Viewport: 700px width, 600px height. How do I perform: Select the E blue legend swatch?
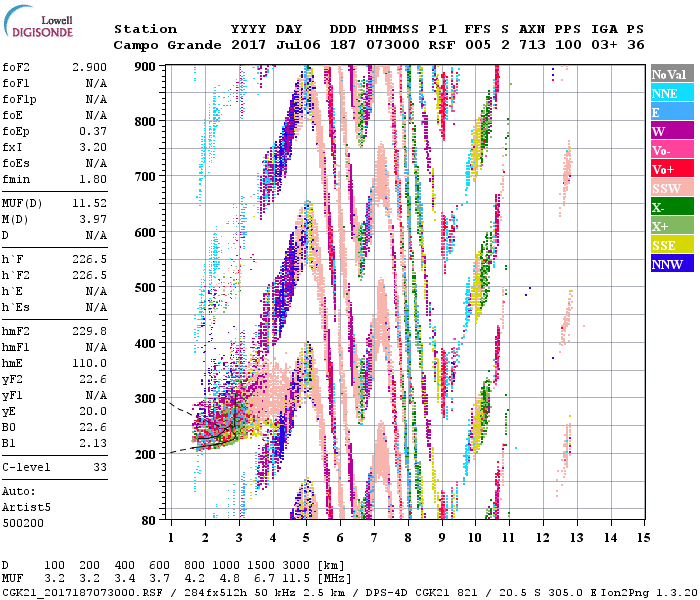[x=672, y=112]
